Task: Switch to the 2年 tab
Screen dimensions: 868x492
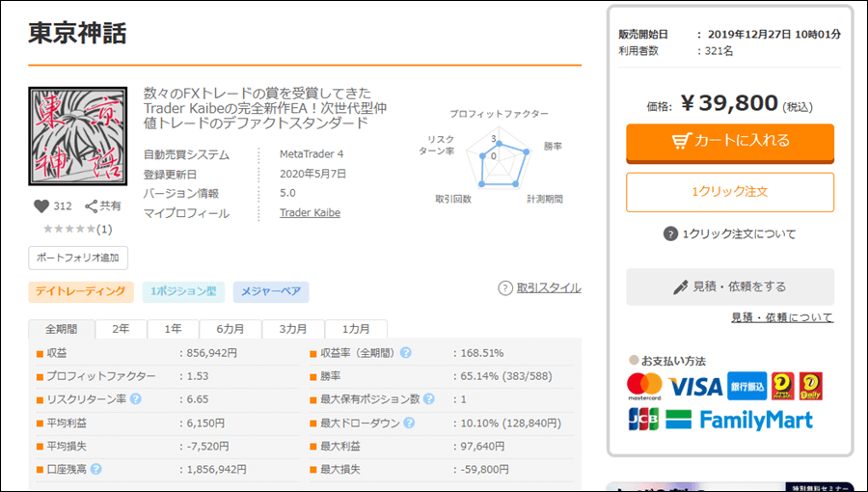Action: point(121,329)
